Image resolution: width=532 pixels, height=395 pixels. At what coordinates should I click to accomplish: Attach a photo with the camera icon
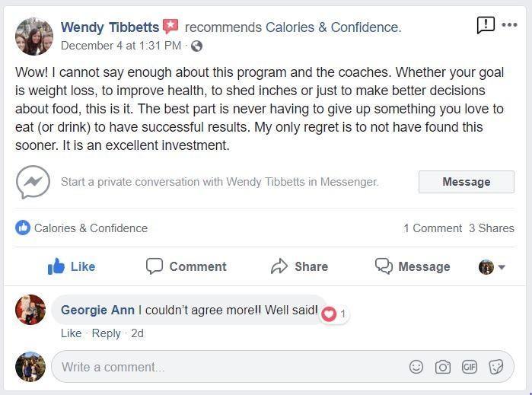tap(443, 367)
